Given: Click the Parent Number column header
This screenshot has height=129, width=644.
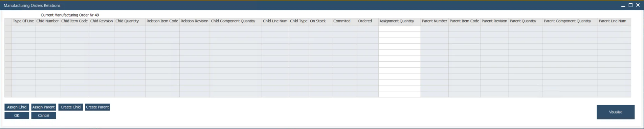Looking at the screenshot, I should pyautogui.click(x=435, y=21).
